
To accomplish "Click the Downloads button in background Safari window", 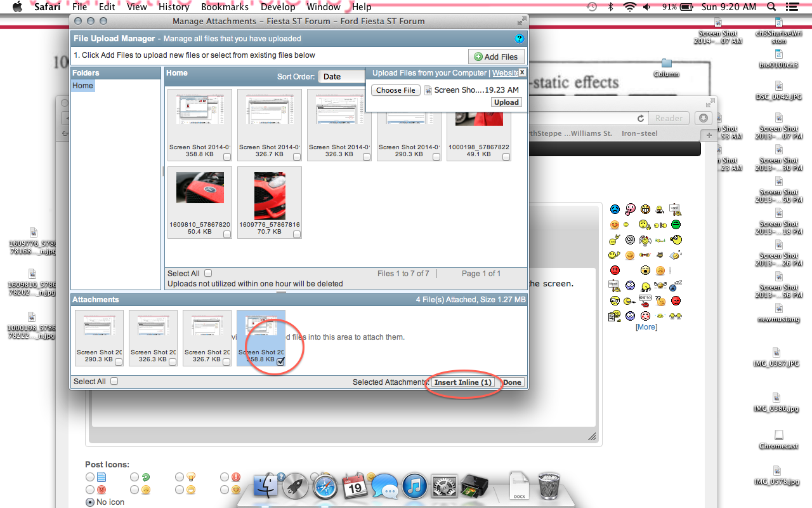I will pyautogui.click(x=703, y=118).
